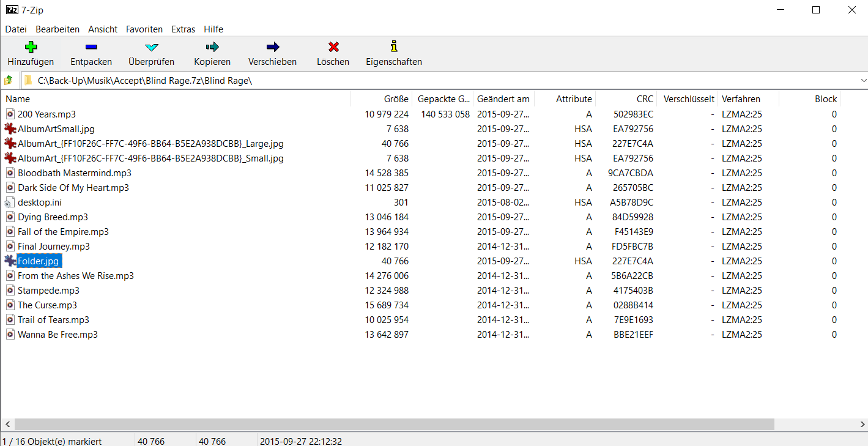Click the Kopieren arrow icon

[x=212, y=46]
